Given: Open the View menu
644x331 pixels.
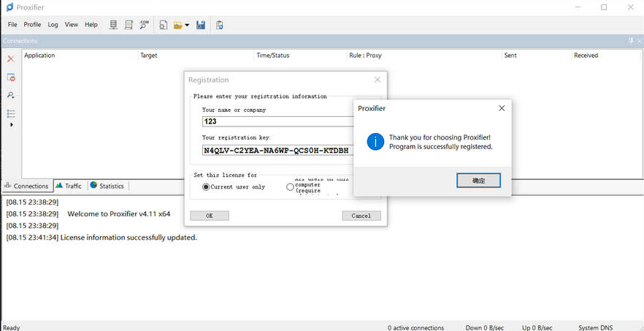Looking at the screenshot, I should (x=72, y=25).
